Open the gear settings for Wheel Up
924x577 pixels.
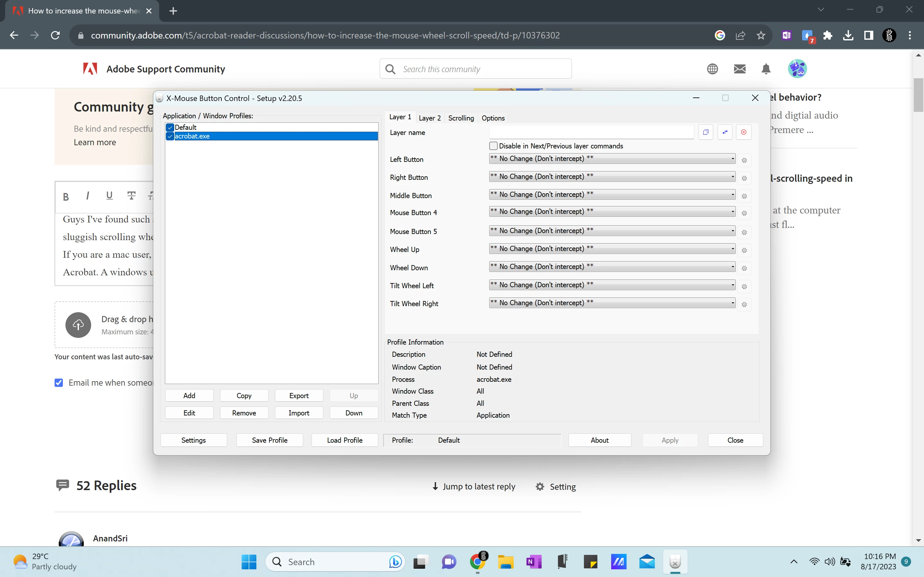[744, 250]
